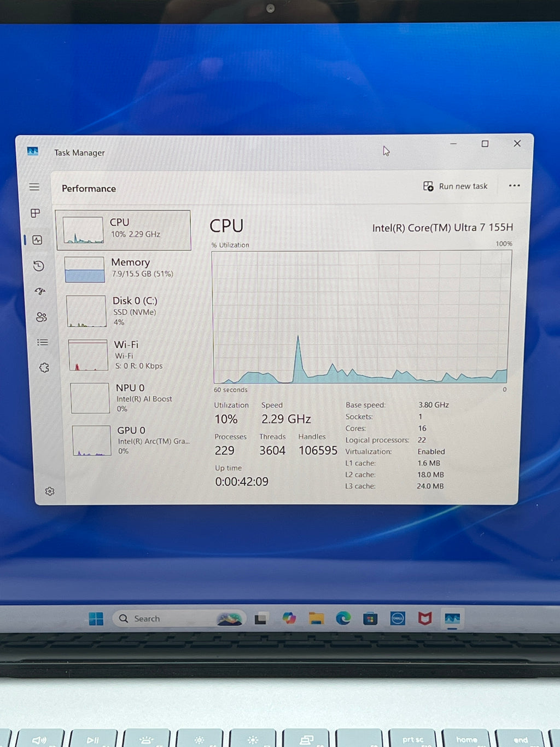Open File Explorer from the taskbar
Screen dimensions: 560x747
[x=316, y=618]
